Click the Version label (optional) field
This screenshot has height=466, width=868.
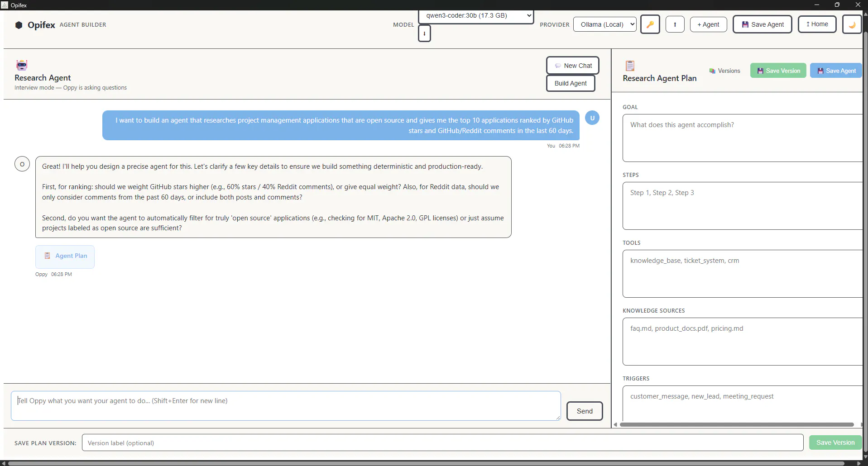(x=442, y=443)
